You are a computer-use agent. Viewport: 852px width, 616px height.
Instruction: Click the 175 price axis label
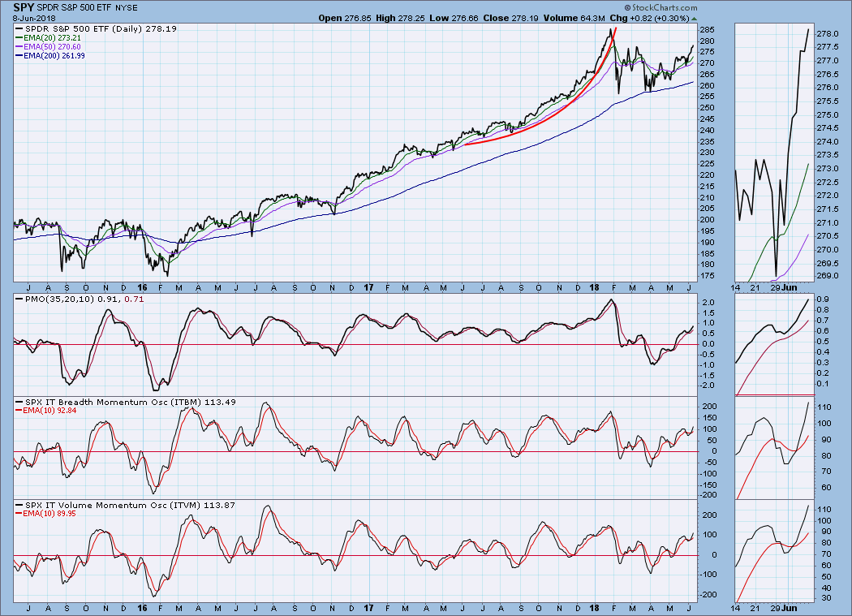[x=707, y=276]
